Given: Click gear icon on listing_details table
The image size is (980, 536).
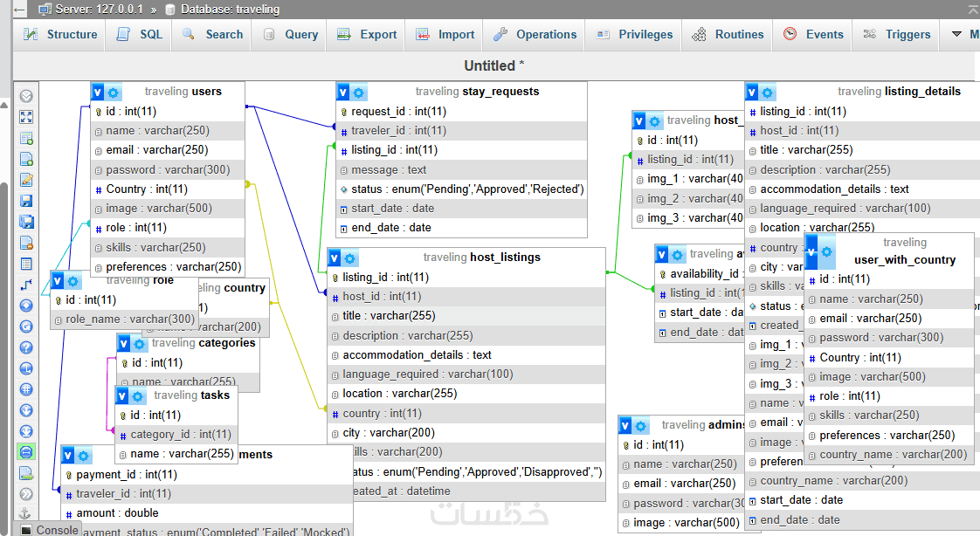Looking at the screenshot, I should point(768,93).
